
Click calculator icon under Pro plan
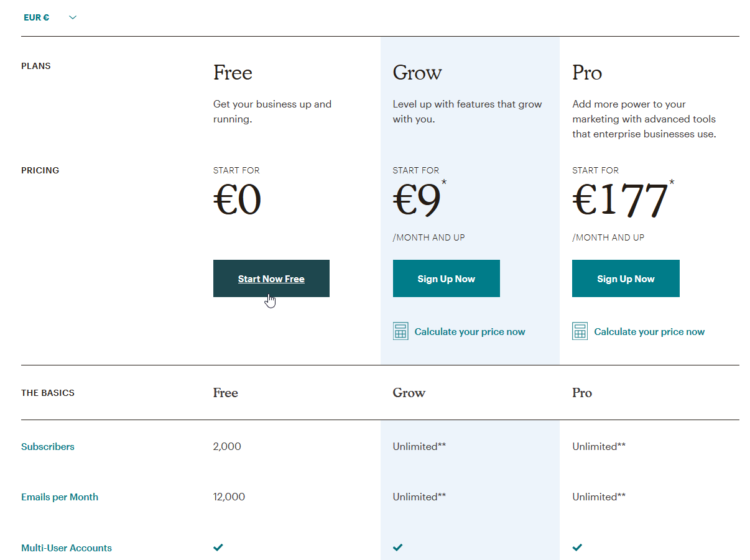click(x=580, y=331)
